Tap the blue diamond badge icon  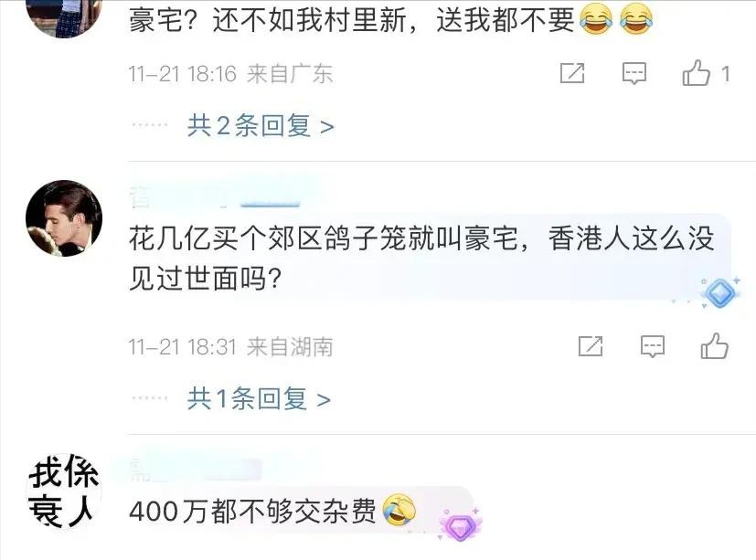(x=720, y=292)
